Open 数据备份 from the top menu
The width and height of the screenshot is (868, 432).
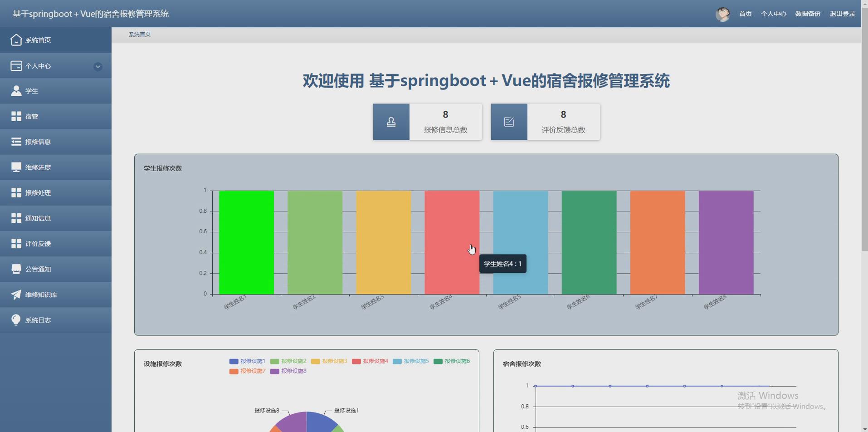click(808, 14)
